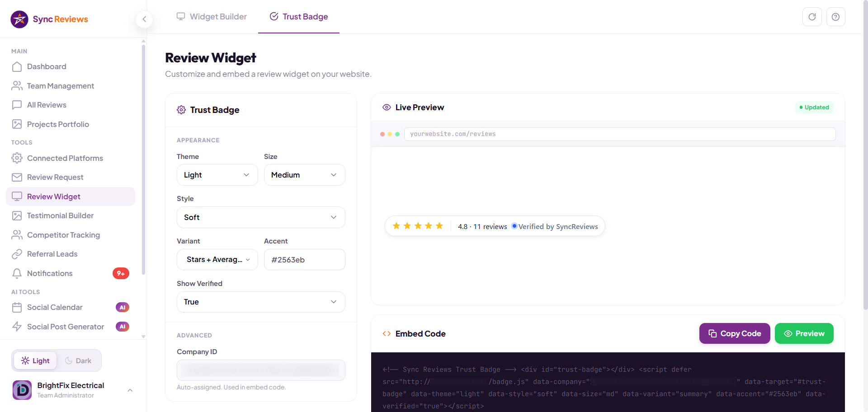Click the Team Management people icon

tap(17, 86)
